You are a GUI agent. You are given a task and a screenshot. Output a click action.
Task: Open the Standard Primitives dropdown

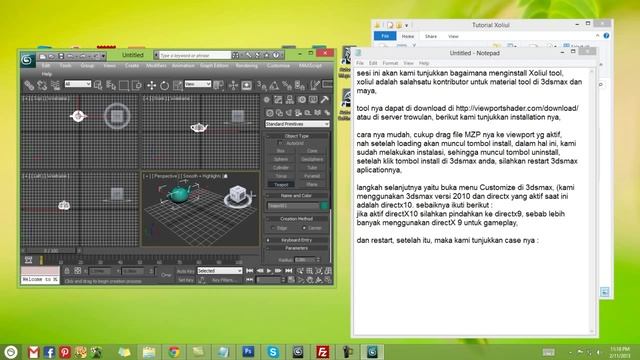(297, 124)
